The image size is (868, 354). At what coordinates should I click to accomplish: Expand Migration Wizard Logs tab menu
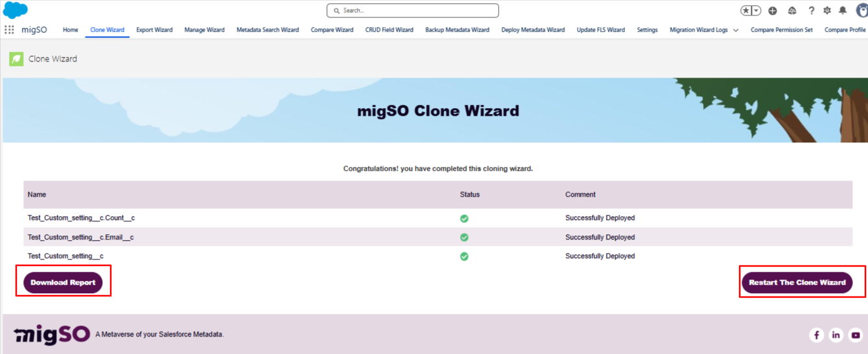tap(736, 30)
